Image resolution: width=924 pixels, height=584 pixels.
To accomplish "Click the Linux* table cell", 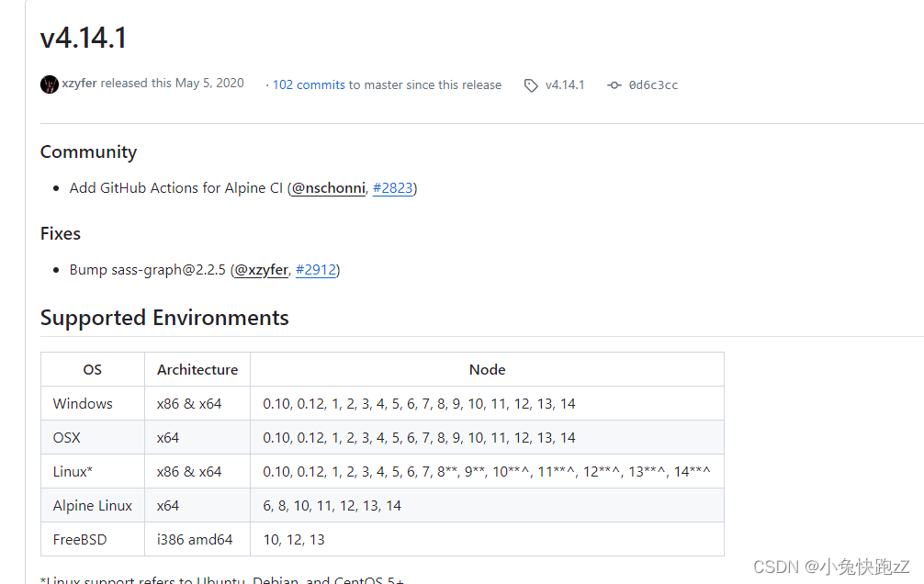I will pyautogui.click(x=93, y=471).
